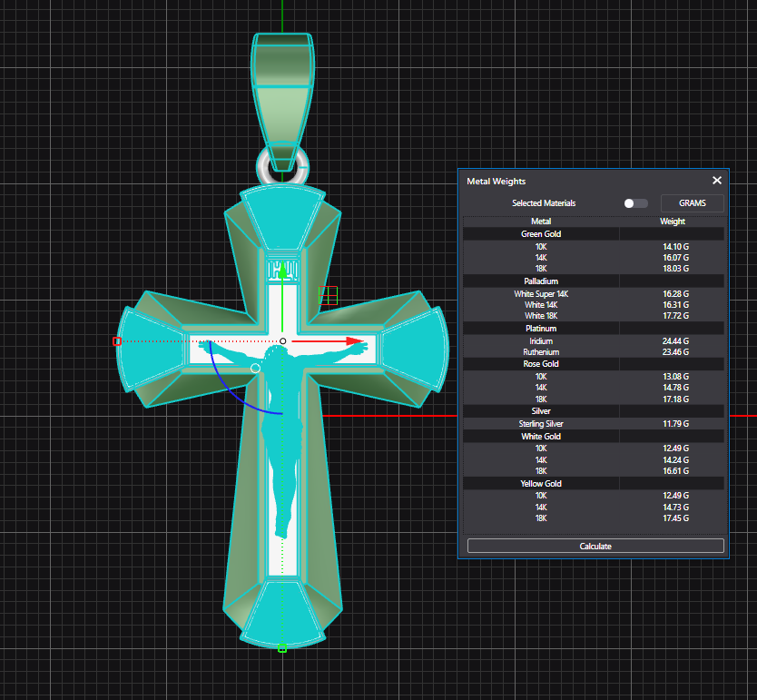The height and width of the screenshot is (700, 757).
Task: Close the Metal Weights panel
Action: [x=716, y=181]
